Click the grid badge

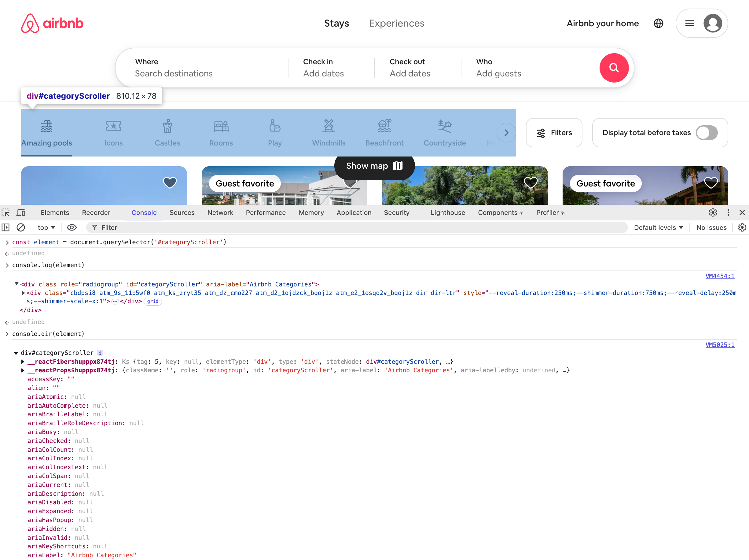coord(152,301)
